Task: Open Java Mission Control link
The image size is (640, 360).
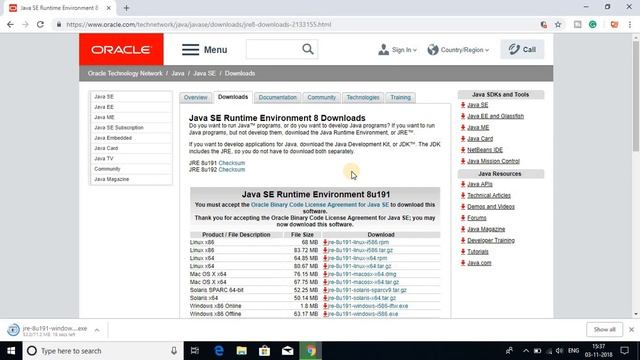Action: point(493,161)
